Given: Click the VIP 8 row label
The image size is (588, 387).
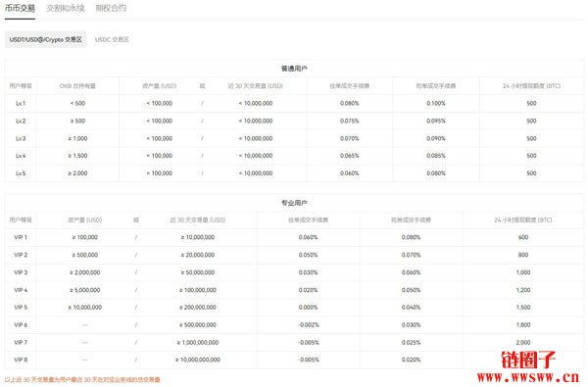Looking at the screenshot, I should click(x=21, y=360).
